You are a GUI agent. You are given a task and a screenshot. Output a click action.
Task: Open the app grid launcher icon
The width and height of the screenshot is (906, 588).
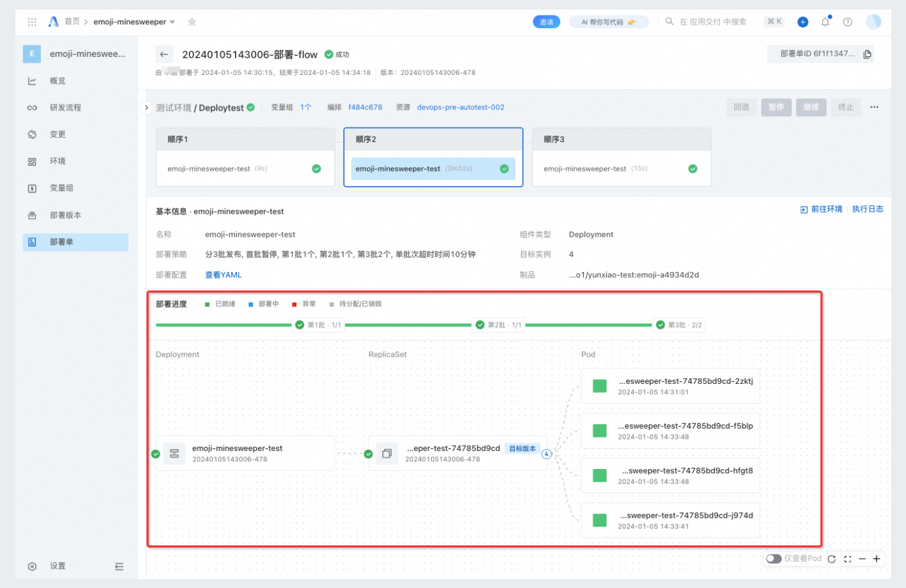tap(32, 22)
